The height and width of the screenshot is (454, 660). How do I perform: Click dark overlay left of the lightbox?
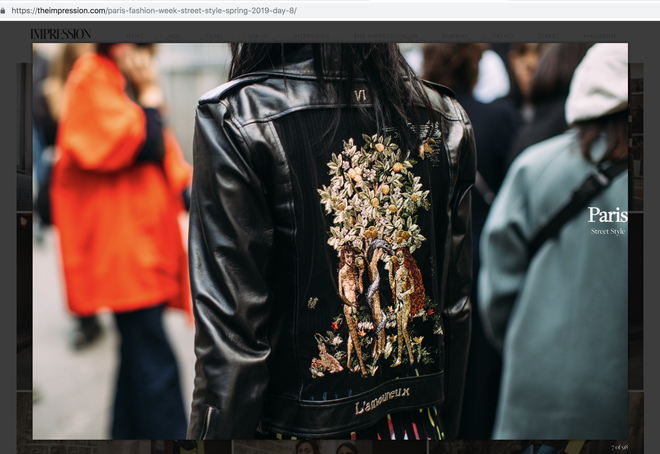[16, 250]
